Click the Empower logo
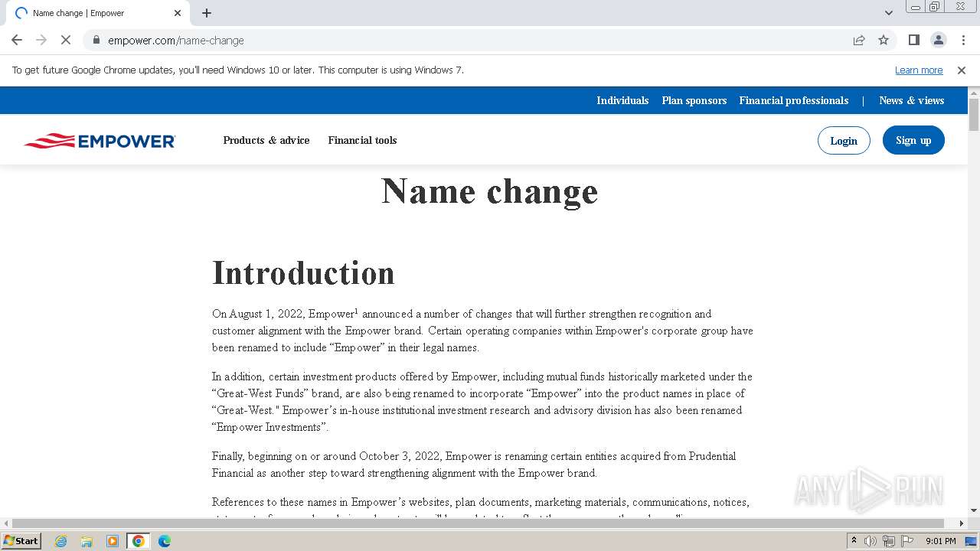This screenshot has width=980, height=551. pyautogui.click(x=100, y=141)
